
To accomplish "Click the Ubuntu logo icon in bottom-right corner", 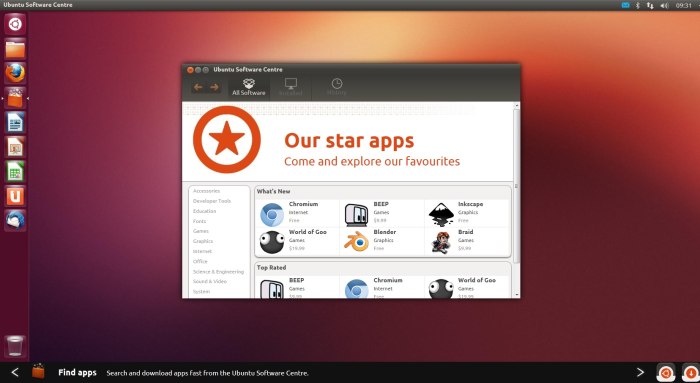I will pos(665,373).
